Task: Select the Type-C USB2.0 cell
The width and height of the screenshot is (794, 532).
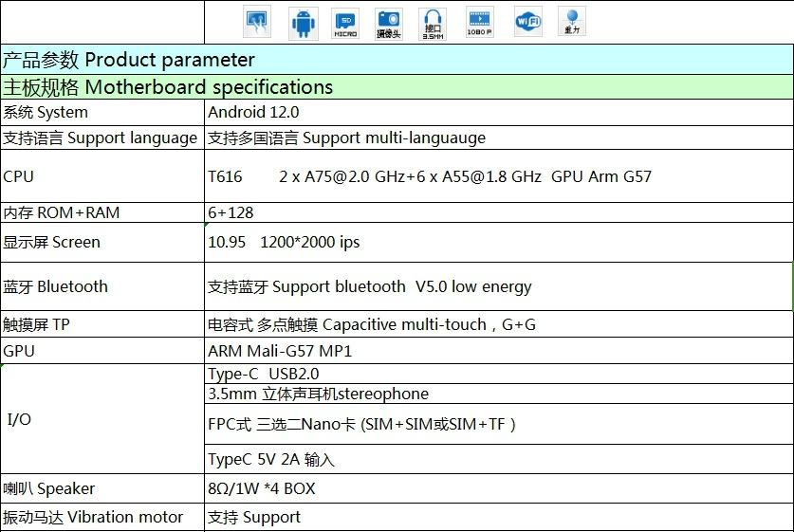Action: 498,374
